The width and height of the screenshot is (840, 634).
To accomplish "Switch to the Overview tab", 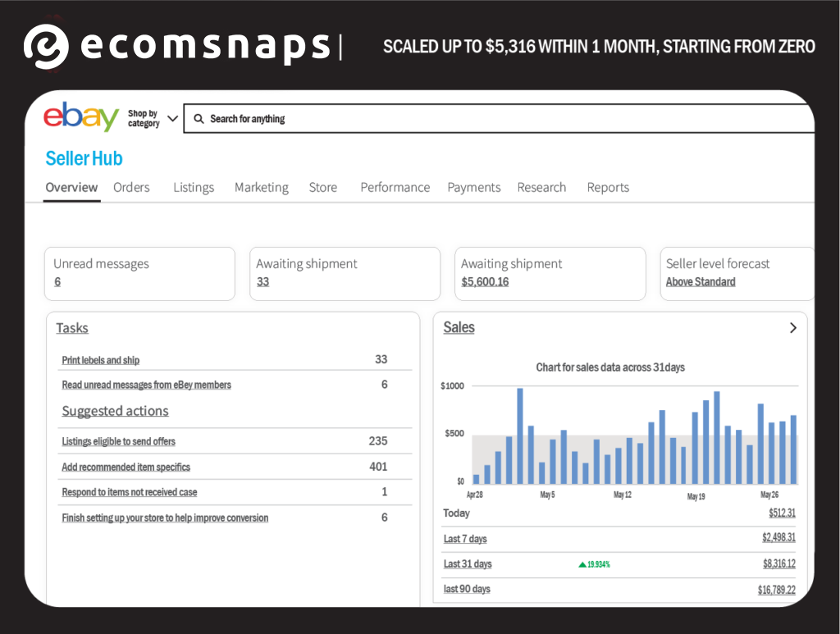I will pos(71,188).
